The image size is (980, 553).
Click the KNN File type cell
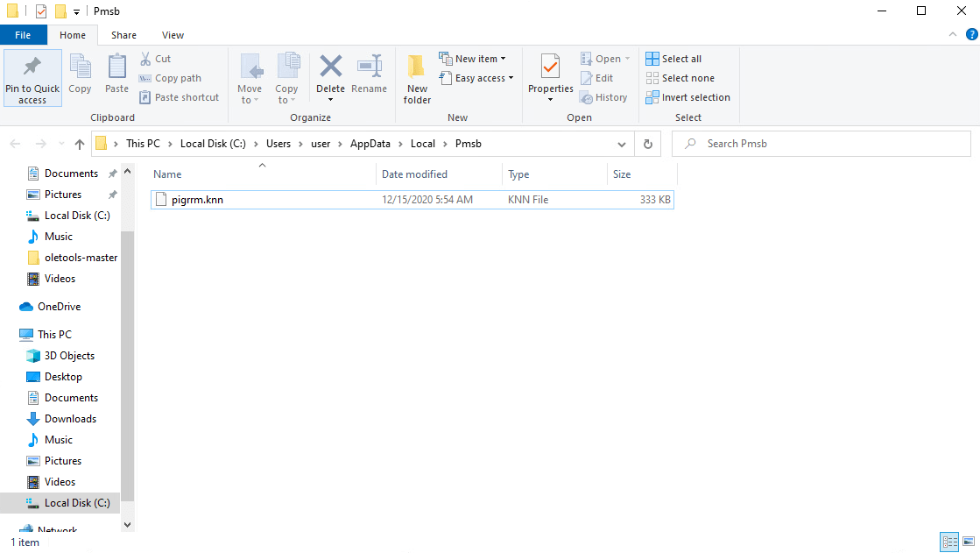click(x=528, y=200)
